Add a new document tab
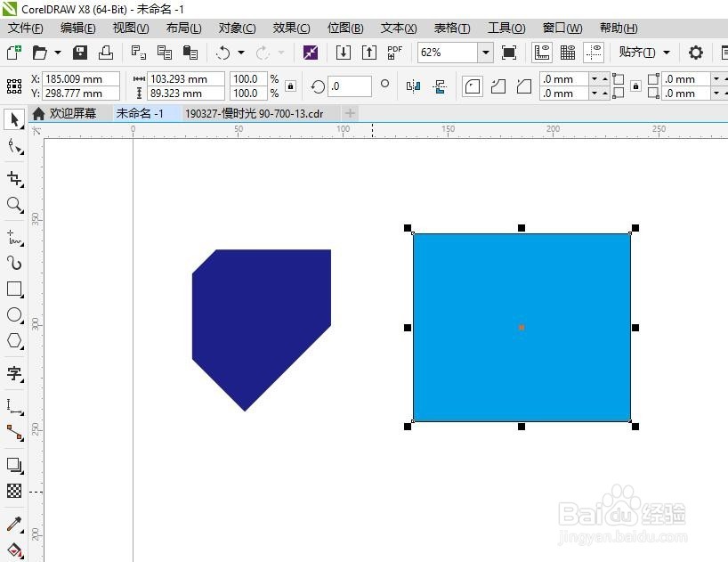The width and height of the screenshot is (728, 562). click(x=350, y=113)
